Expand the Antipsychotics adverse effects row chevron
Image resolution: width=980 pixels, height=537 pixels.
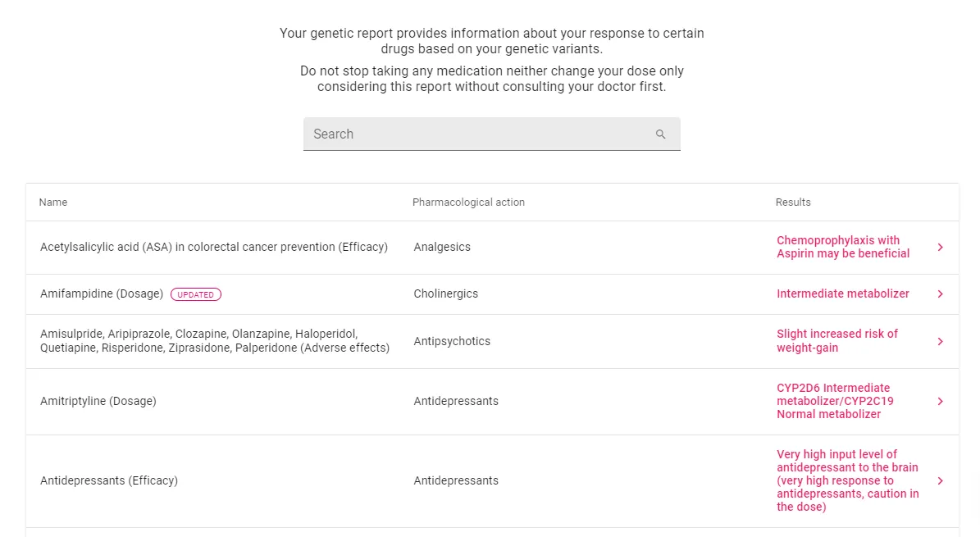(x=940, y=341)
